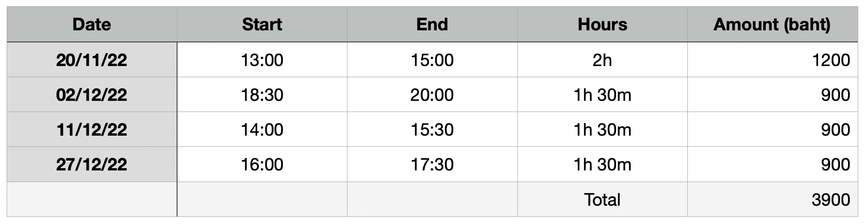Select the 20:00 end time cell

pyautogui.click(x=432, y=95)
